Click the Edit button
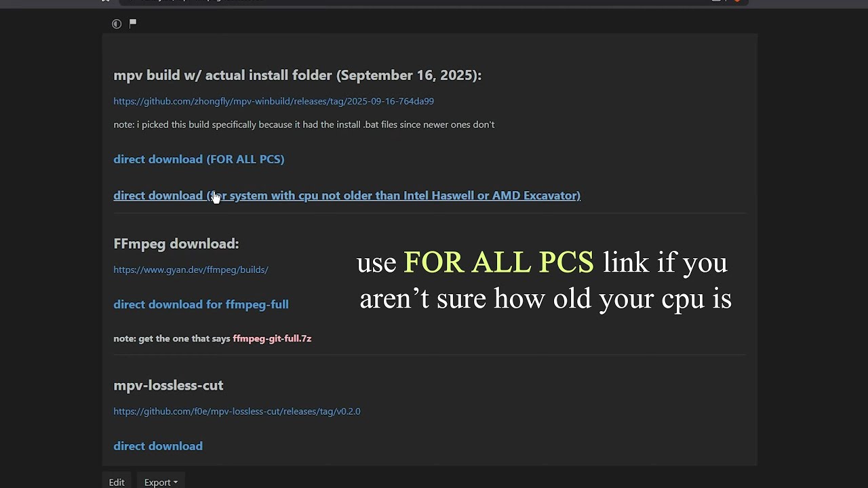This screenshot has height=488, width=868. (117, 483)
